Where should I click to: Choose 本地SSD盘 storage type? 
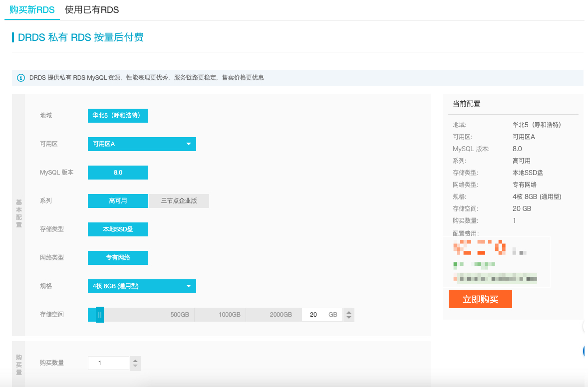pyautogui.click(x=118, y=229)
